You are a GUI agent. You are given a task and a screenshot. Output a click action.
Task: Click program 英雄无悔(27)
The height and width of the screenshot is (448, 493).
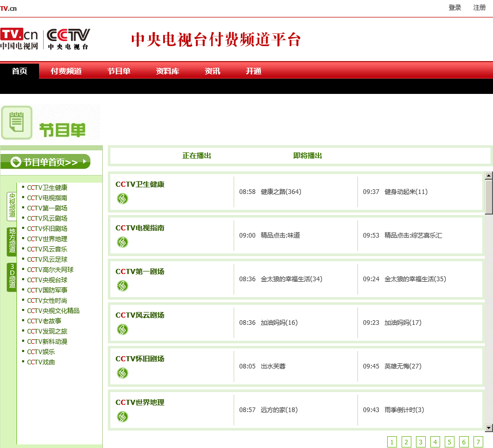(403, 366)
